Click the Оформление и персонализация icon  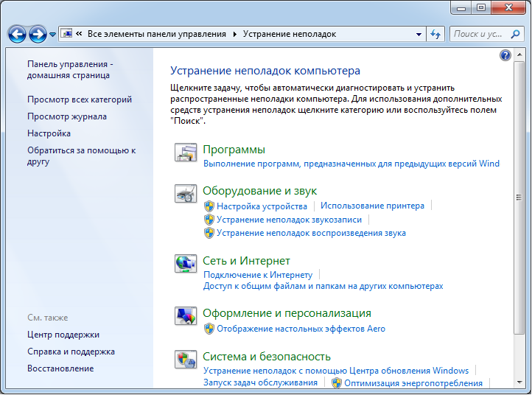(x=186, y=316)
